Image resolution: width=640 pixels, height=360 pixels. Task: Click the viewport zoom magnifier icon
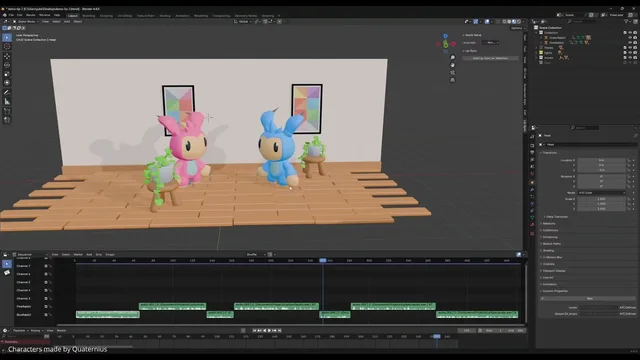452,58
